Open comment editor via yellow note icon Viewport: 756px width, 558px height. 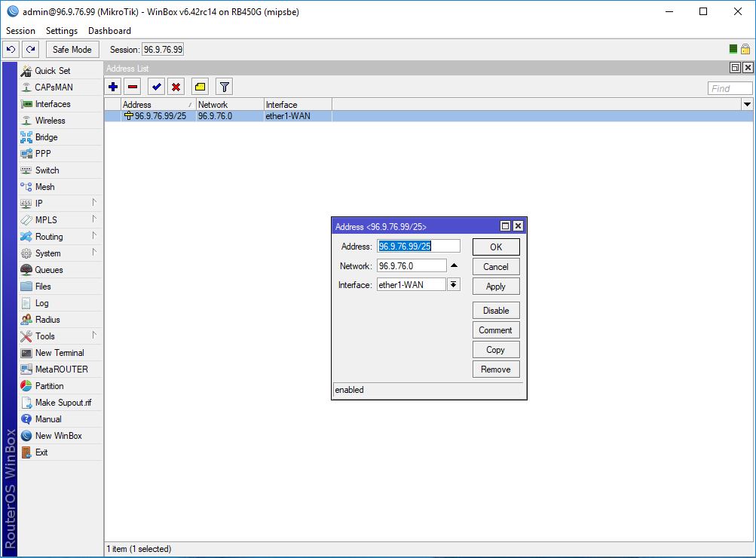pos(199,86)
